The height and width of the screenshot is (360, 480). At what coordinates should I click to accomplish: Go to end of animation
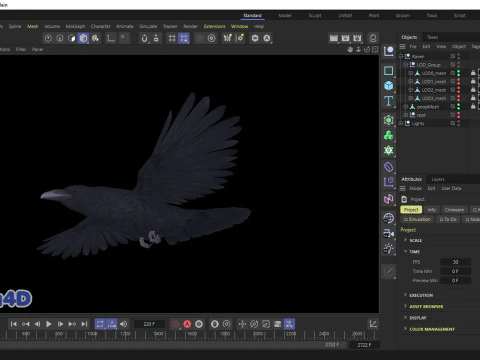[84, 324]
